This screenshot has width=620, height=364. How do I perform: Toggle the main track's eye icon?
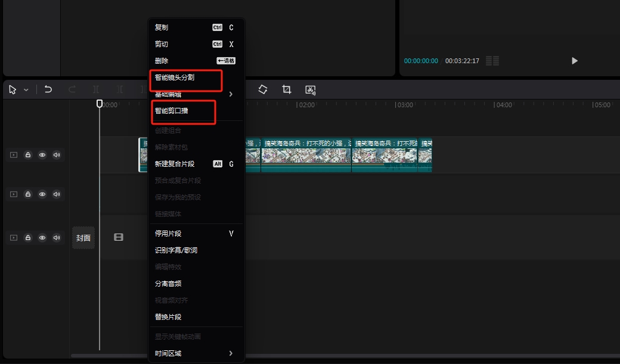[x=42, y=238]
